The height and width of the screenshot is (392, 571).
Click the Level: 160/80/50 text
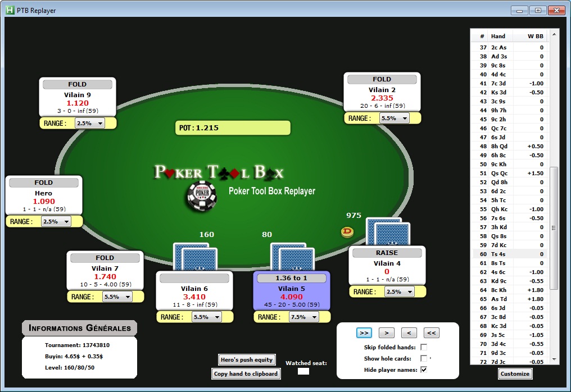(70, 368)
